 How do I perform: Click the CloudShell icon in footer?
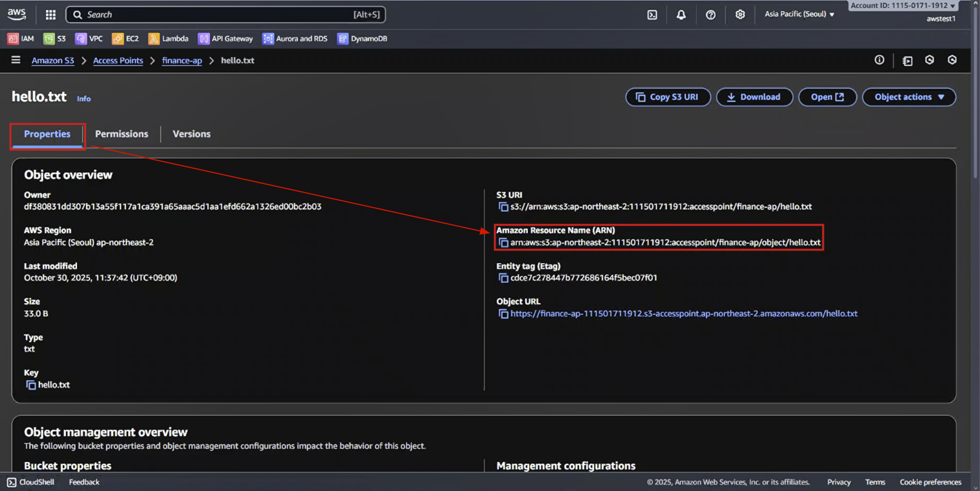tap(12, 482)
